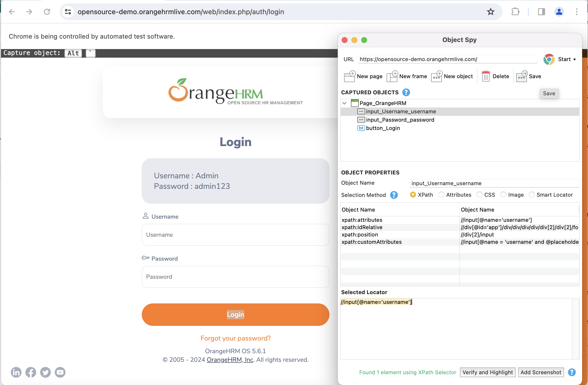Toggle the Chrome side panel icon
The width and height of the screenshot is (588, 385).
coord(541,12)
